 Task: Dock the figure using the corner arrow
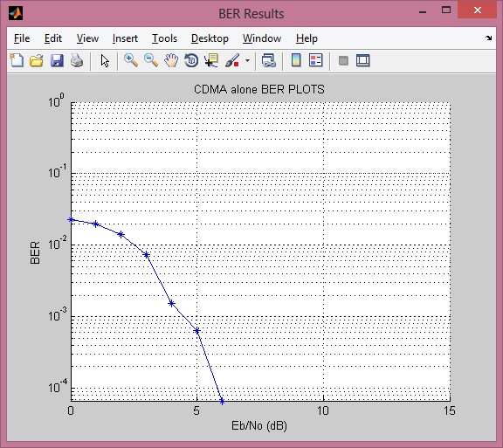pyautogui.click(x=488, y=38)
